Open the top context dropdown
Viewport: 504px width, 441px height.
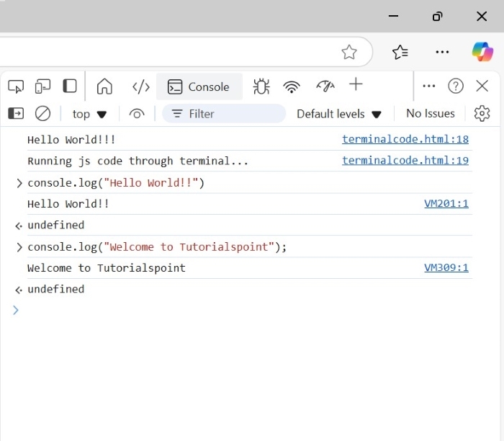click(x=89, y=114)
